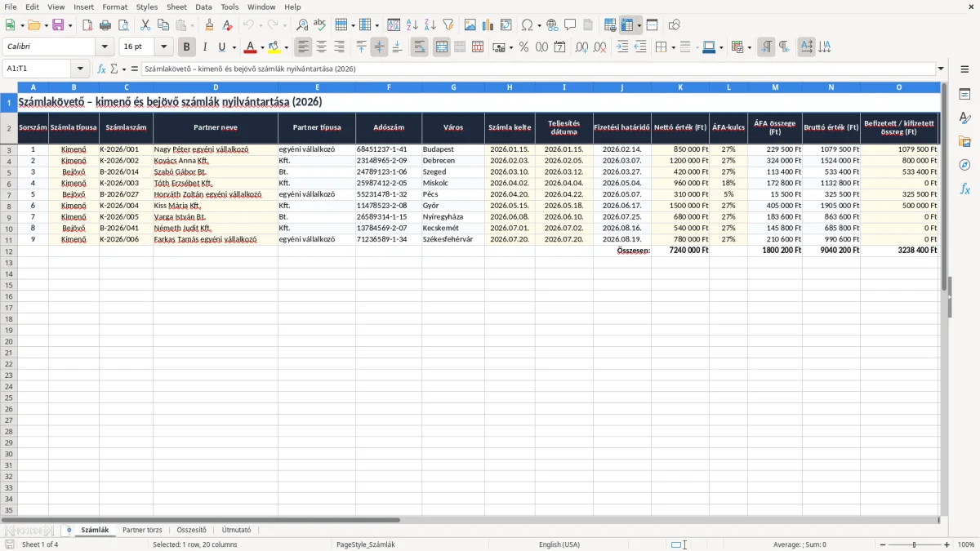The image size is (980, 551).
Task: Click the 100% zoom level
Action: pyautogui.click(x=965, y=544)
